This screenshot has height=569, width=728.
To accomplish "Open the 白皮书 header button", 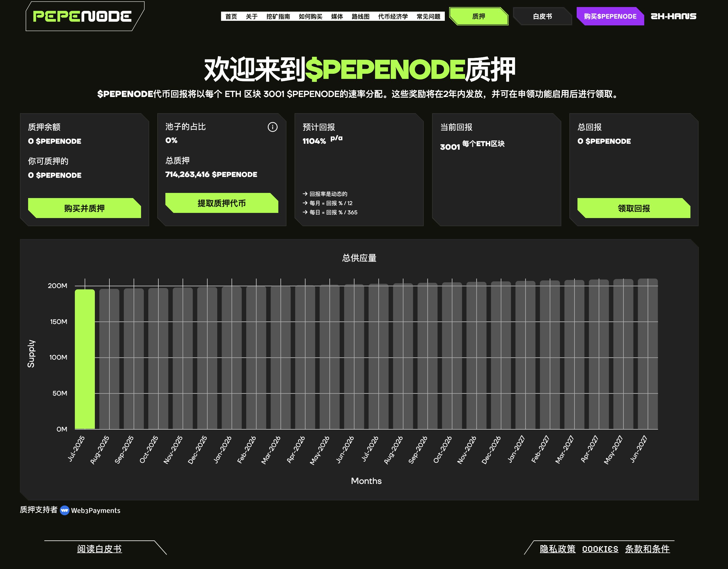I will [x=542, y=16].
